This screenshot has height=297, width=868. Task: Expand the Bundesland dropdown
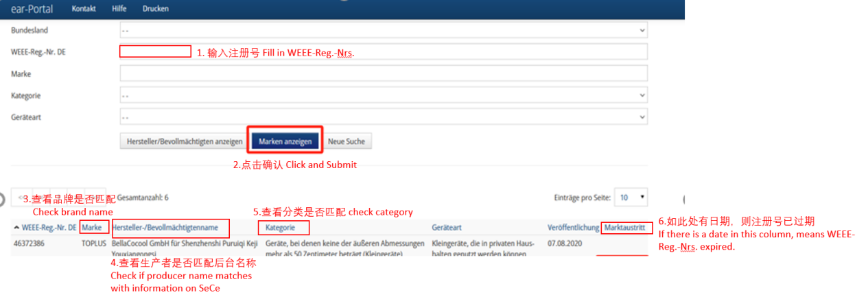pyautogui.click(x=383, y=30)
